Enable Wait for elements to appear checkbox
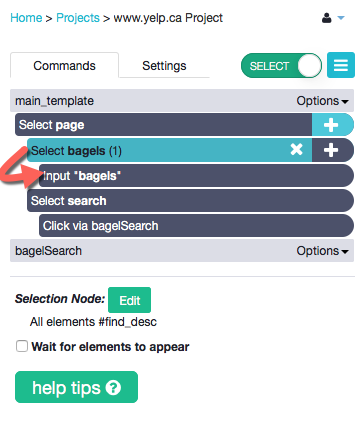The image size is (361, 438). pyautogui.click(x=22, y=346)
